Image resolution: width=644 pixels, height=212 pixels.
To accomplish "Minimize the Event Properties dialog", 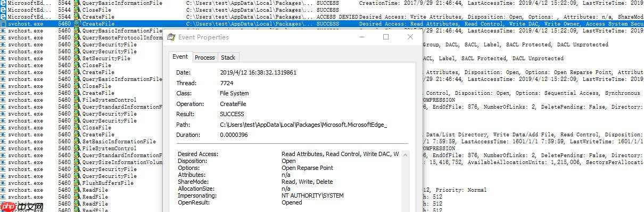I will tap(362, 37).
